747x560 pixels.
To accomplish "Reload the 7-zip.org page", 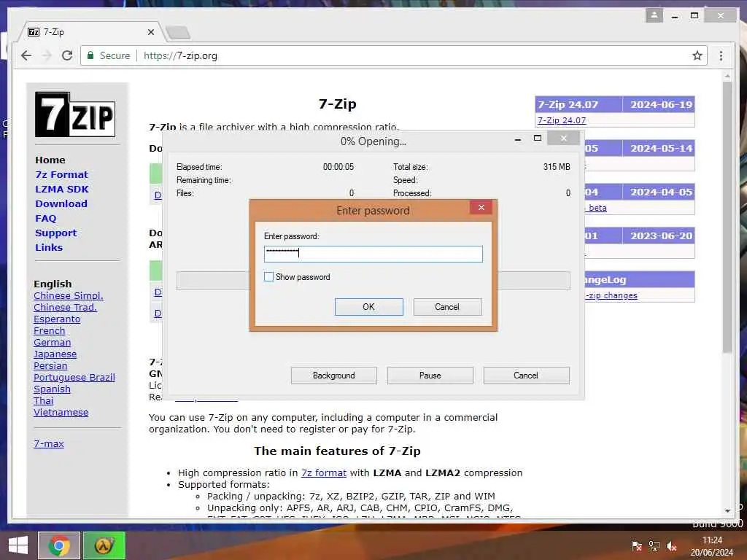I will (67, 55).
